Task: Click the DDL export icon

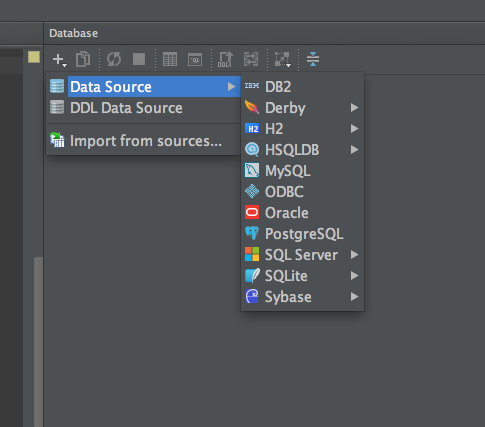Action: coord(226,59)
